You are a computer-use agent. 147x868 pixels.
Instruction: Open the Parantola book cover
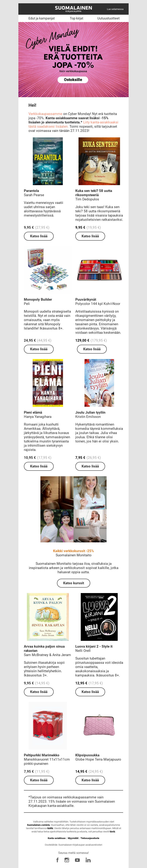coord(48,161)
